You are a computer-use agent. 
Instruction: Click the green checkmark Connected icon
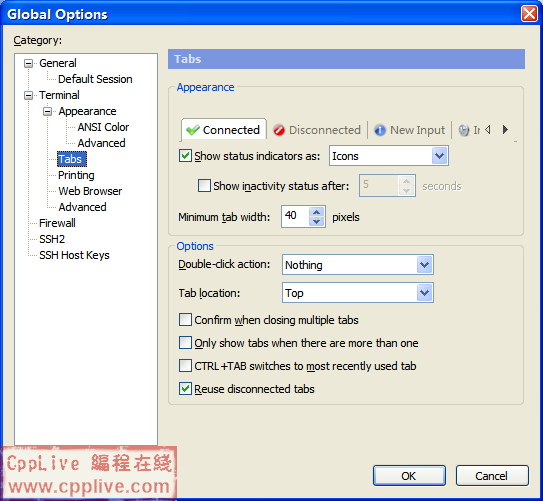point(193,130)
